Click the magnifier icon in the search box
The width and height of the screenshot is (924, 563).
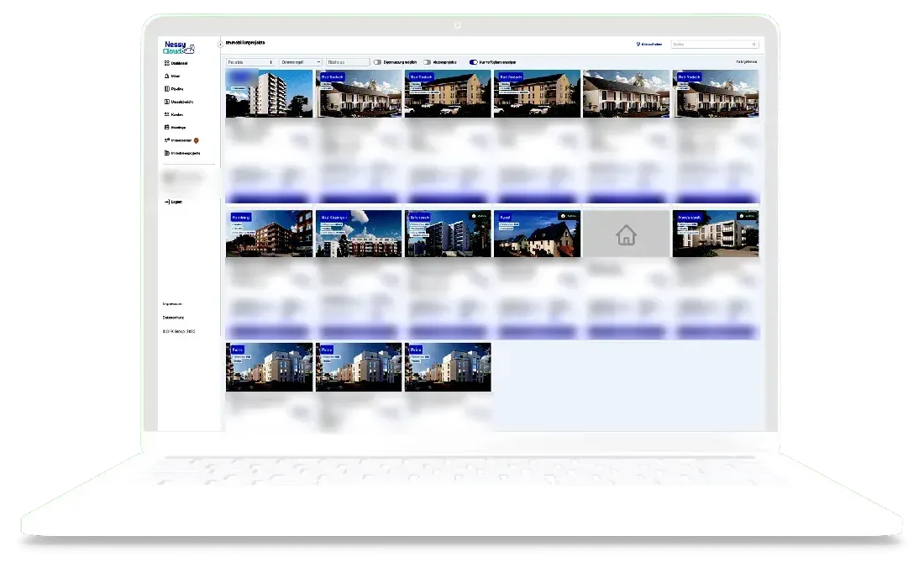tap(753, 45)
